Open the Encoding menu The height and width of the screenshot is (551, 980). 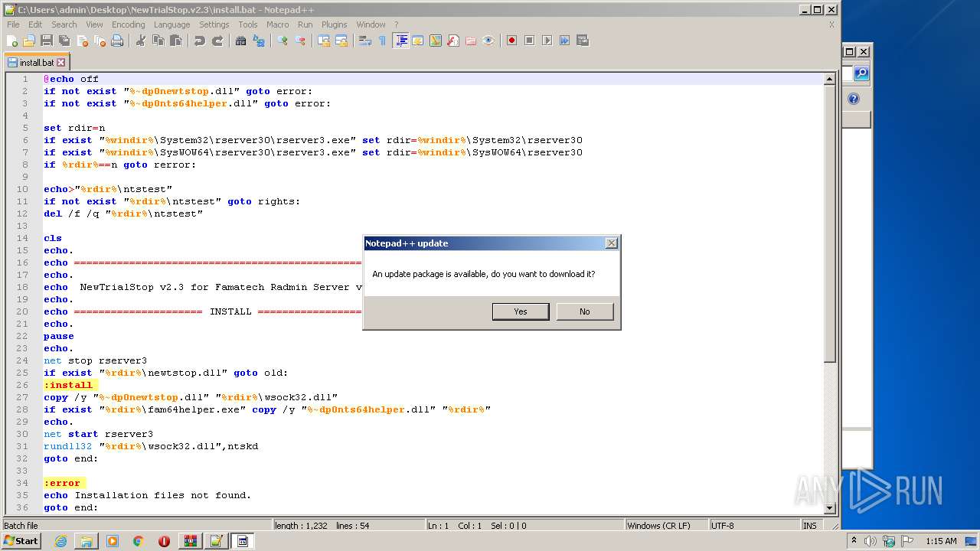click(x=129, y=24)
